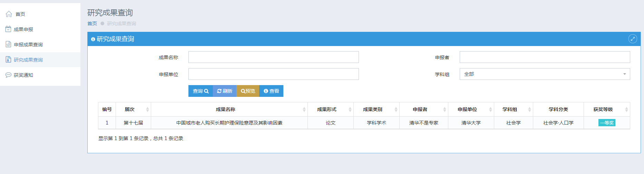
Task: Click the 第十七届 cell
Action: coord(133,123)
